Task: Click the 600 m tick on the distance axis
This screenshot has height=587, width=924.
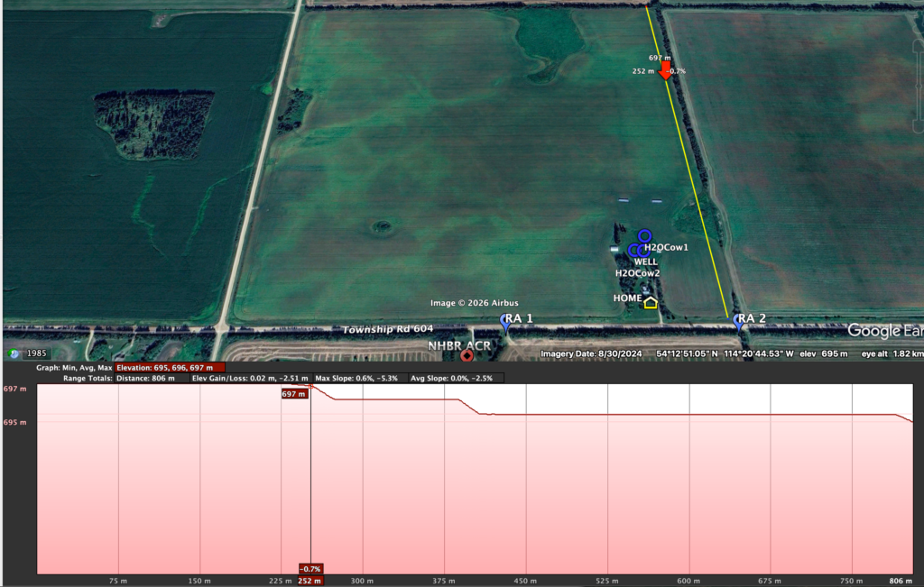Action: 688,581
